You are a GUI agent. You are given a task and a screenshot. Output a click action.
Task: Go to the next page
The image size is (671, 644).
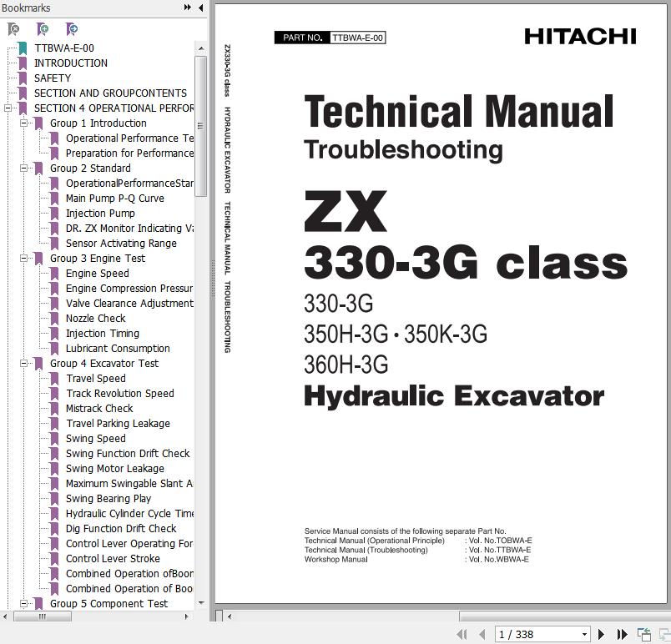601,634
